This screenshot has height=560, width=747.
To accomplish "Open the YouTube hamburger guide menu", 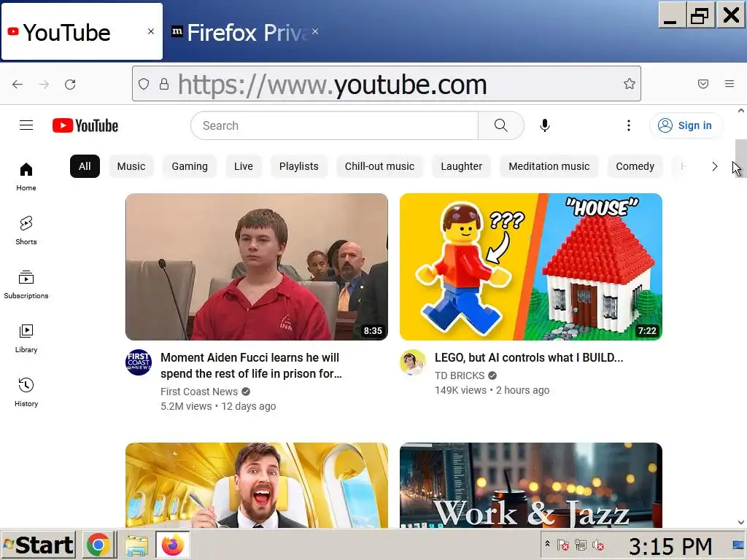I will (x=26, y=125).
